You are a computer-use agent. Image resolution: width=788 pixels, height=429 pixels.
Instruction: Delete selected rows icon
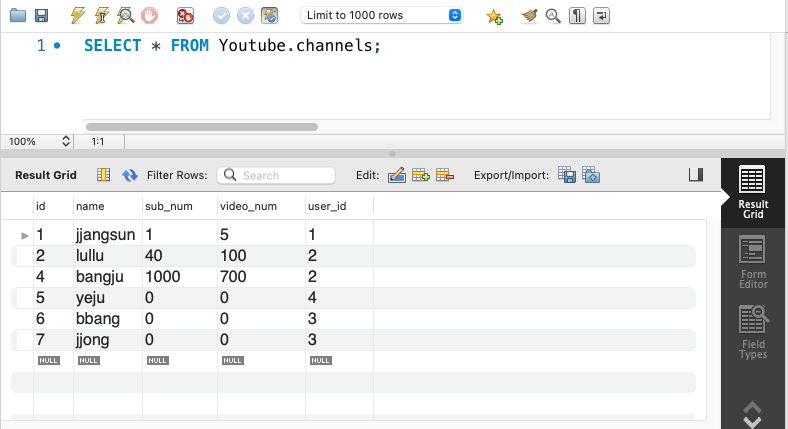[445, 175]
